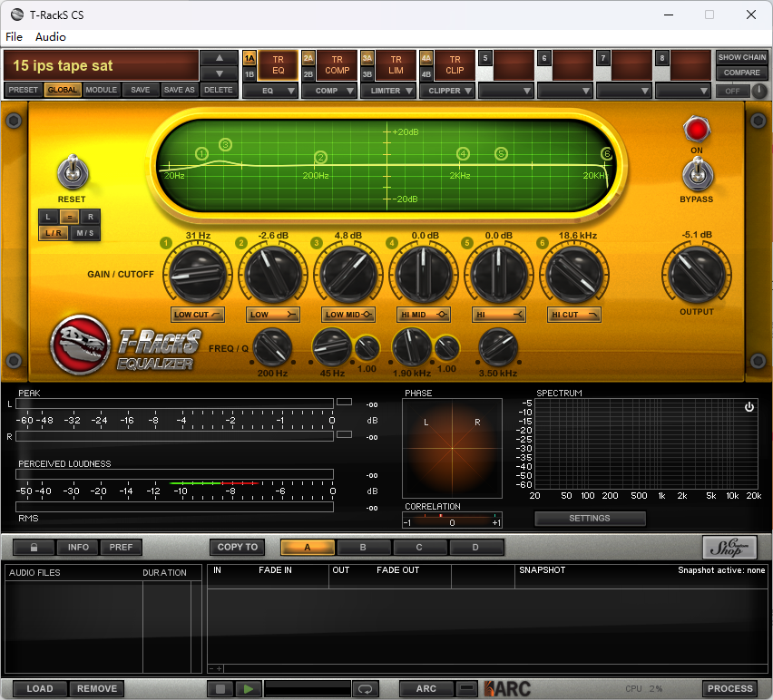Click the preset down arrow button

click(219, 73)
